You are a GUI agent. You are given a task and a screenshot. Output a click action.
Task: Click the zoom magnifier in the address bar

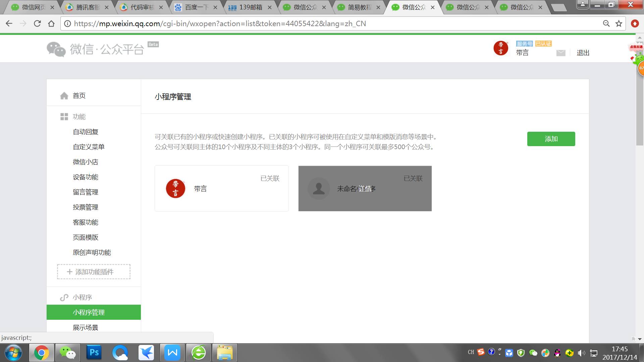[x=606, y=23]
